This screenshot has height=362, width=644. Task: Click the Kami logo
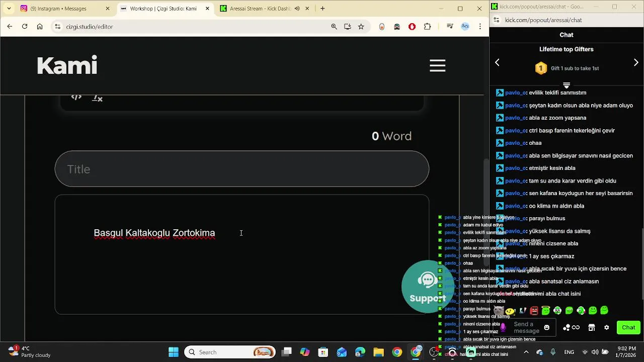(67, 65)
